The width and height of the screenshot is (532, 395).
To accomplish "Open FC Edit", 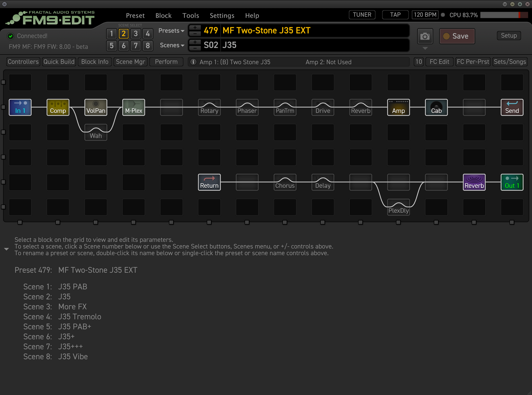I will coord(440,62).
